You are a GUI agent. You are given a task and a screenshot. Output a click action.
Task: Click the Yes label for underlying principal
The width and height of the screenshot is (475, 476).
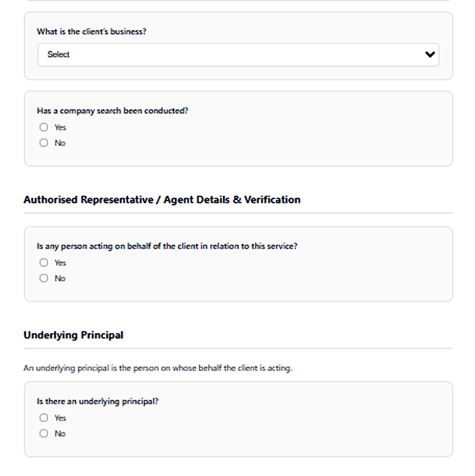coord(60,417)
